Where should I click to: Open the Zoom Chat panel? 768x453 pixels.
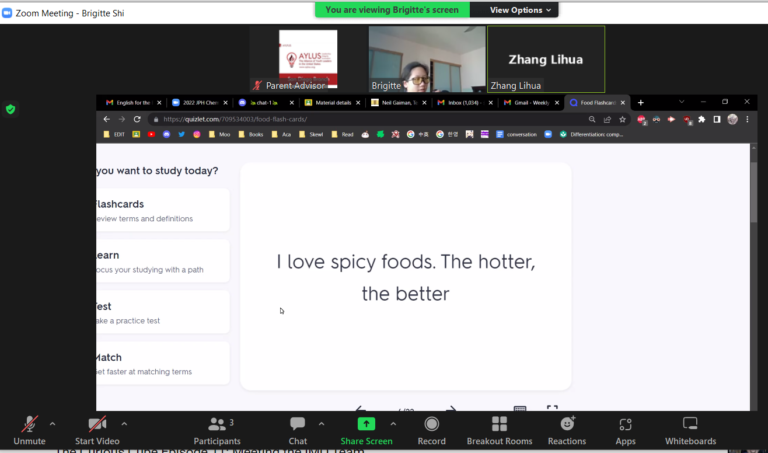coord(297,430)
